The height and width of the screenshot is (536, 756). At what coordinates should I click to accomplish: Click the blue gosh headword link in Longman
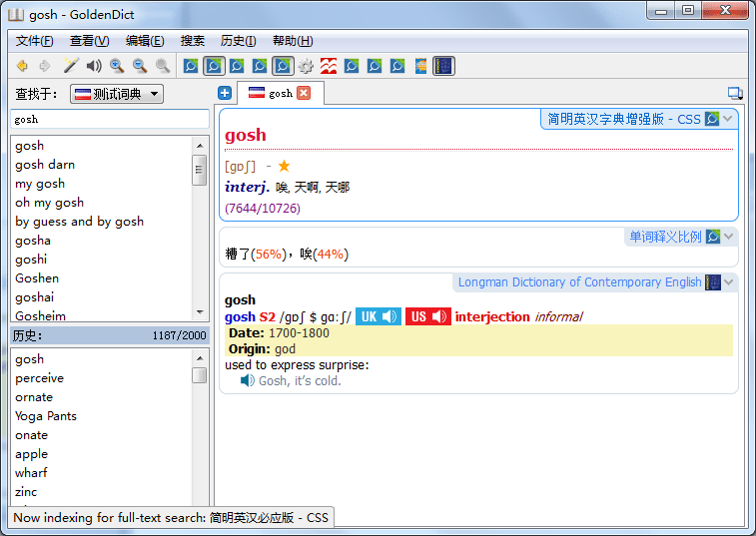tap(240, 316)
